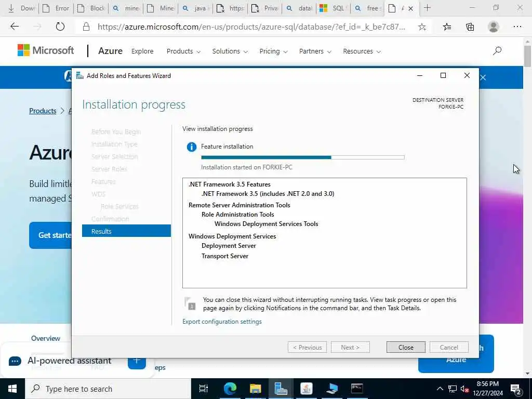Click the taskbar clock and date
Image resolution: width=532 pixels, height=399 pixels.
pyautogui.click(x=487, y=389)
